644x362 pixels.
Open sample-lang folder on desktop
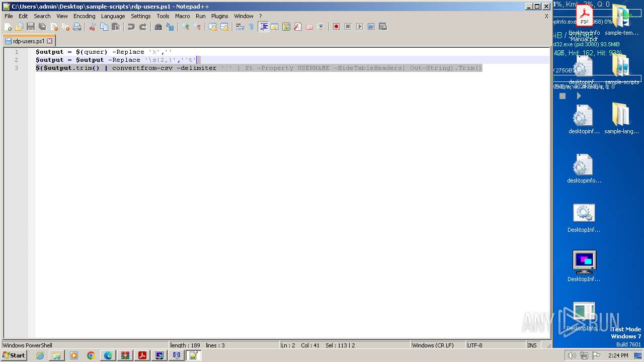point(621,119)
